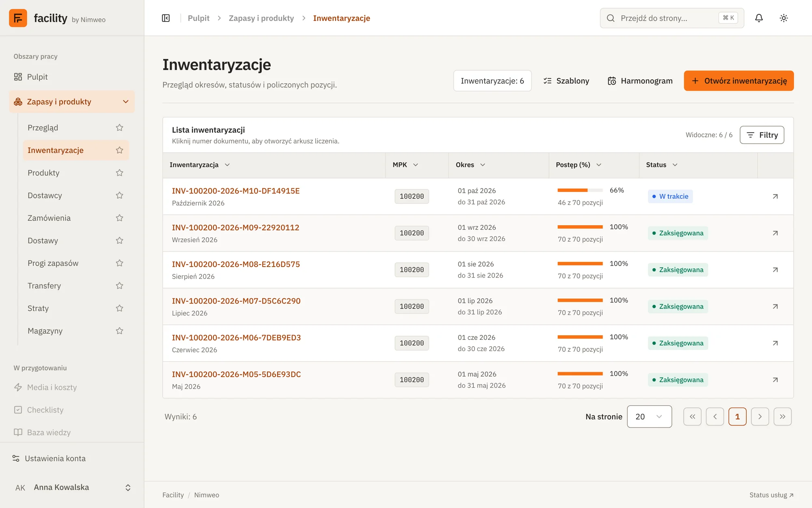Open row arrow for INV-100200-2026-M07-D5C6C290

coord(775,306)
